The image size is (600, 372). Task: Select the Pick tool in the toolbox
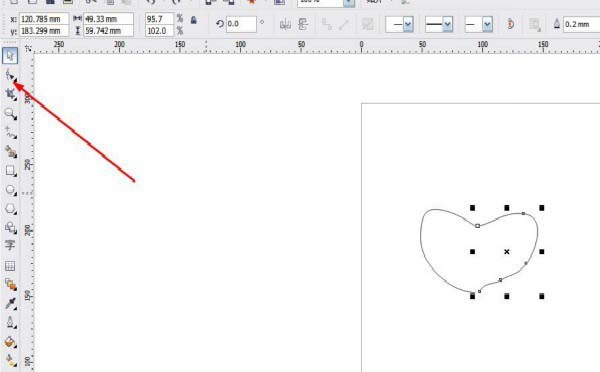coord(10,56)
